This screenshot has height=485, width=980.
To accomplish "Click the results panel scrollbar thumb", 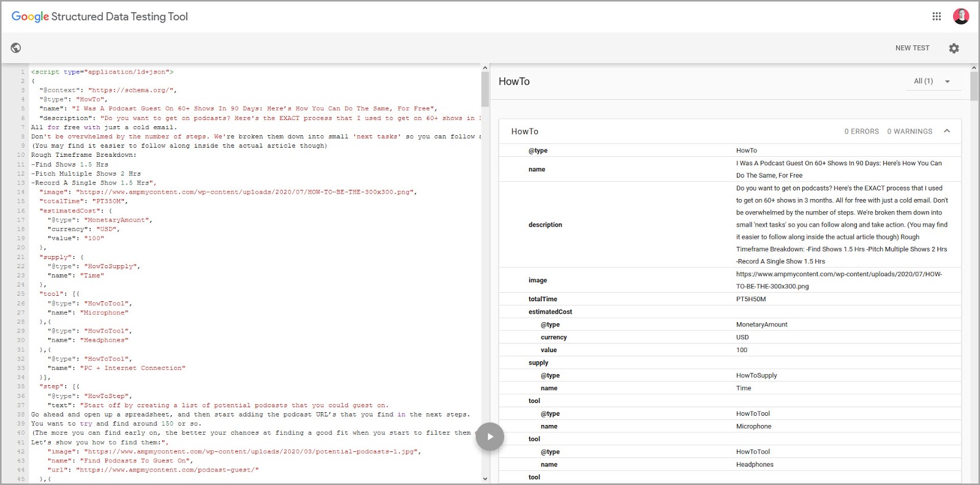I will click(974, 86).
